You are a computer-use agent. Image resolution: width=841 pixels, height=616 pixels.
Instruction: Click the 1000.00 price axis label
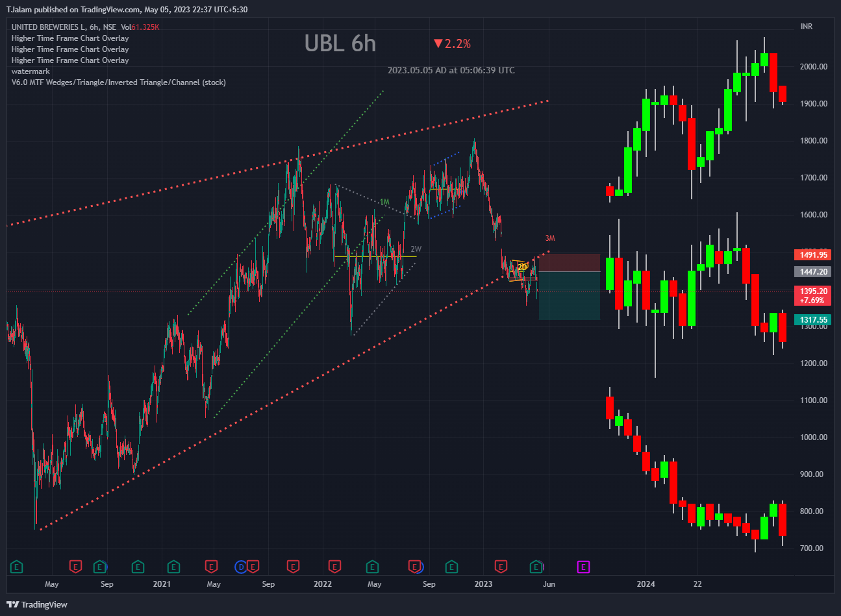(x=814, y=437)
